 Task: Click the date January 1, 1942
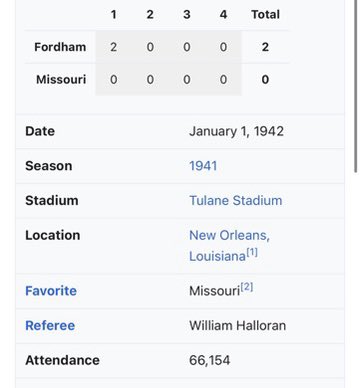pyautogui.click(x=236, y=131)
